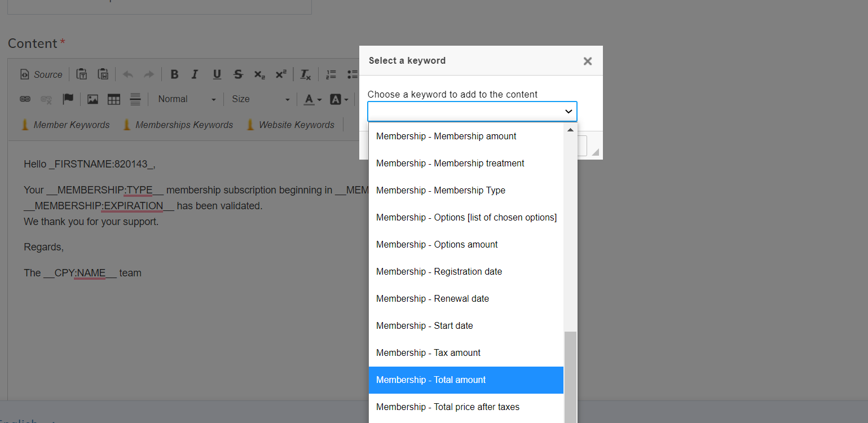Open Member Keywords selector
This screenshot has height=423, width=868.
pos(65,125)
